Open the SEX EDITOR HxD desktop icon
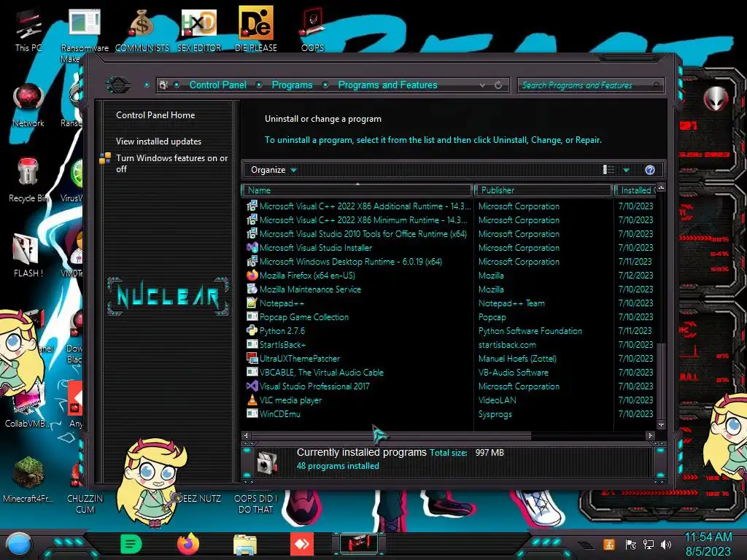Viewport: 747px width, 560px height. click(199, 29)
